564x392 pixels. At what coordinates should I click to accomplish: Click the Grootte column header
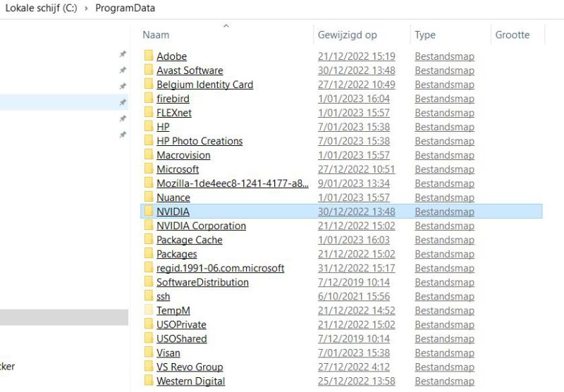point(512,35)
